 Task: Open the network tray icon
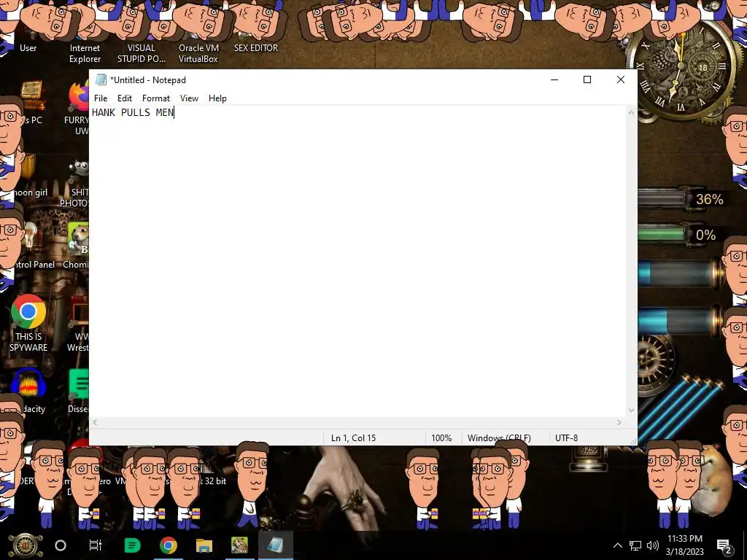635,545
